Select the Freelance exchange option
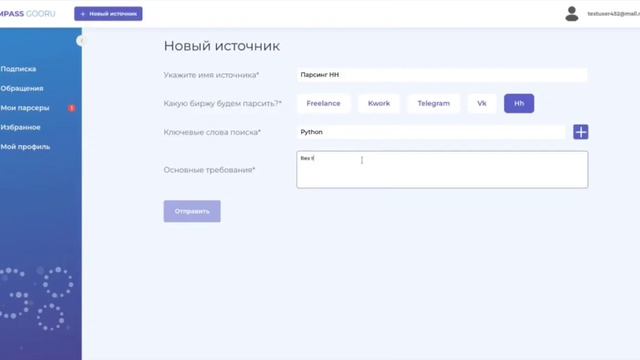640x360 pixels. click(323, 104)
